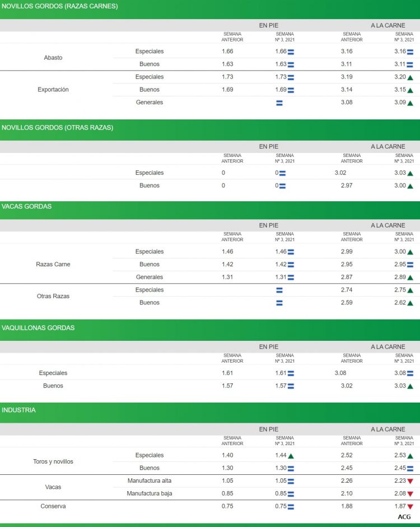
Task: Open the Vaquillonas Gordas section header
Action: pos(38,327)
